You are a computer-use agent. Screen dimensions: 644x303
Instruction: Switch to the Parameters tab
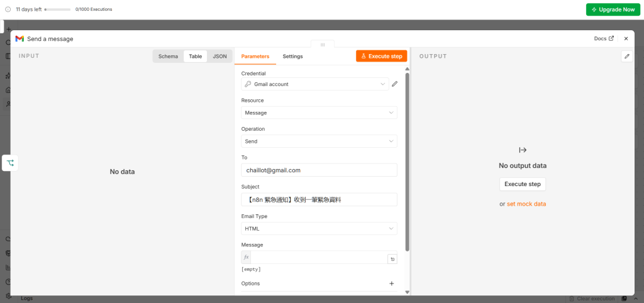(x=255, y=56)
